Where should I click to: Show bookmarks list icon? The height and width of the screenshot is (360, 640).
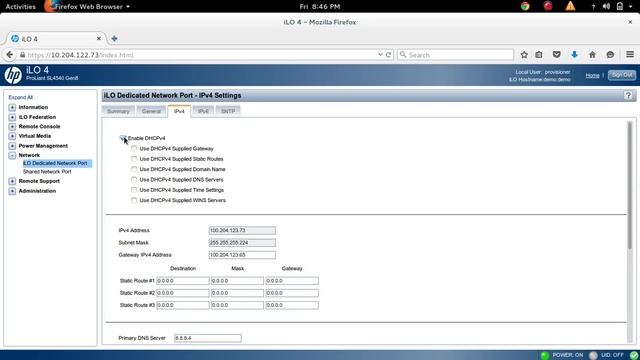[539, 55]
